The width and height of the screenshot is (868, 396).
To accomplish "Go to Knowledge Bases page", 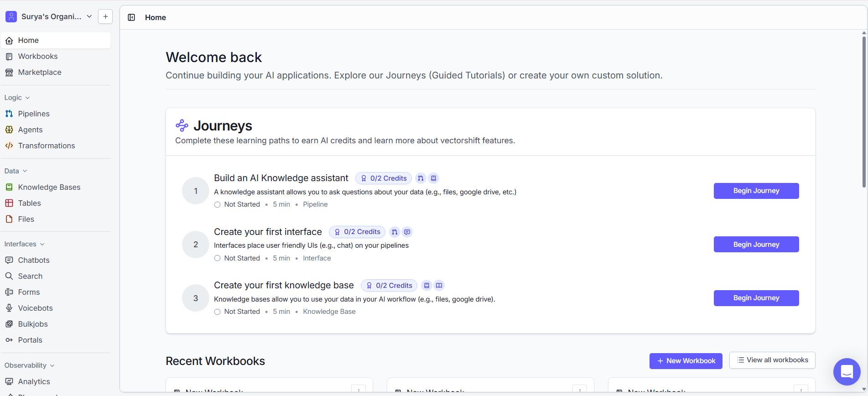I will click(56, 187).
